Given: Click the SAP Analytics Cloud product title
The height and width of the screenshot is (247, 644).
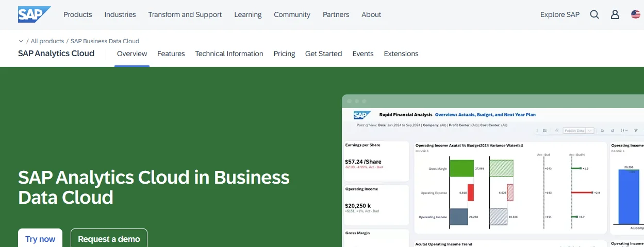Looking at the screenshot, I should pos(56,54).
